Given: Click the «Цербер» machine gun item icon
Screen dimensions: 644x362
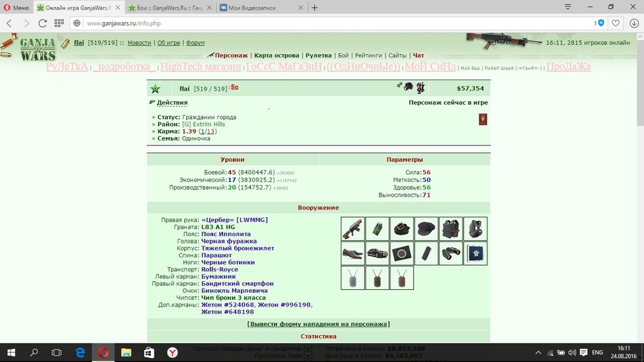Looking at the screenshot, I should [x=352, y=228].
